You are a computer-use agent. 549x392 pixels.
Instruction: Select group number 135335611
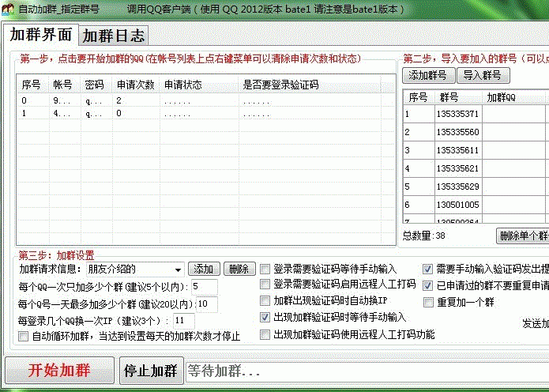click(x=457, y=150)
